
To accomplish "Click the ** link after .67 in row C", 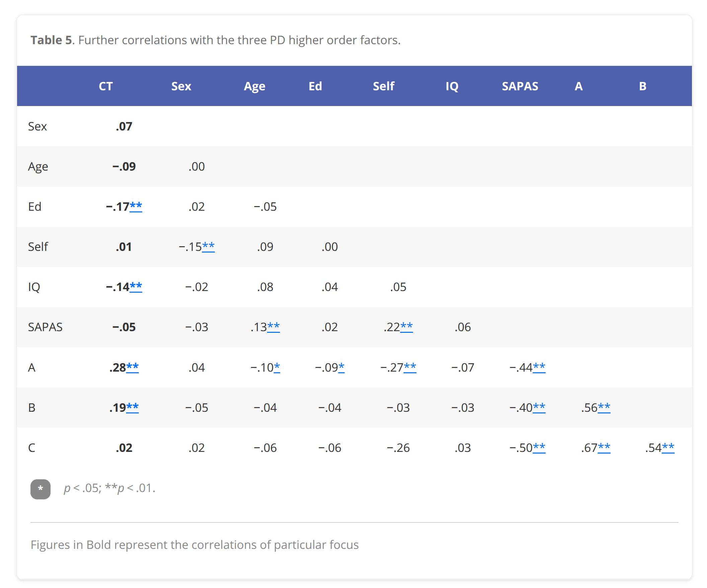I will click(604, 447).
